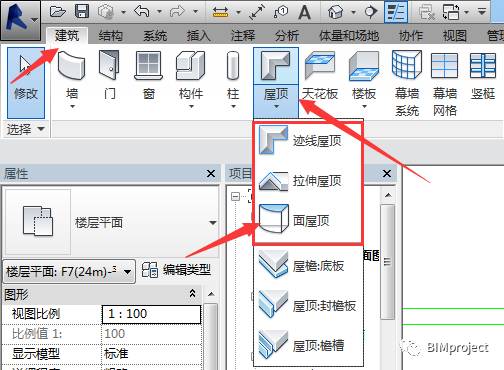
Task: Toggle the Thin Lines icon
Action: [x=396, y=12]
